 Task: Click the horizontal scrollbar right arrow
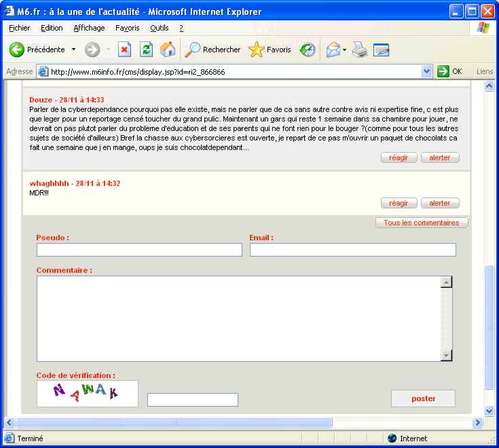477,422
